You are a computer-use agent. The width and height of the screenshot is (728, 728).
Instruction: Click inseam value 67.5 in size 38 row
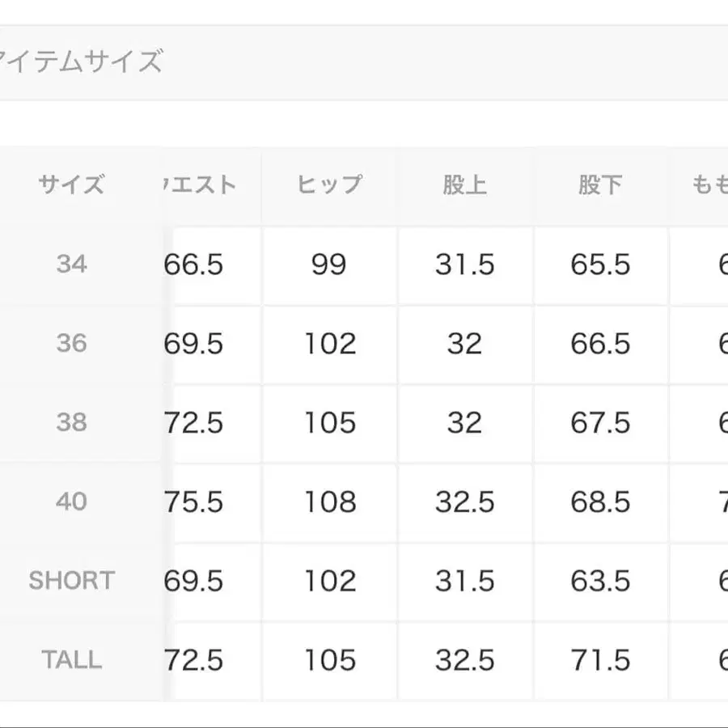(x=600, y=423)
